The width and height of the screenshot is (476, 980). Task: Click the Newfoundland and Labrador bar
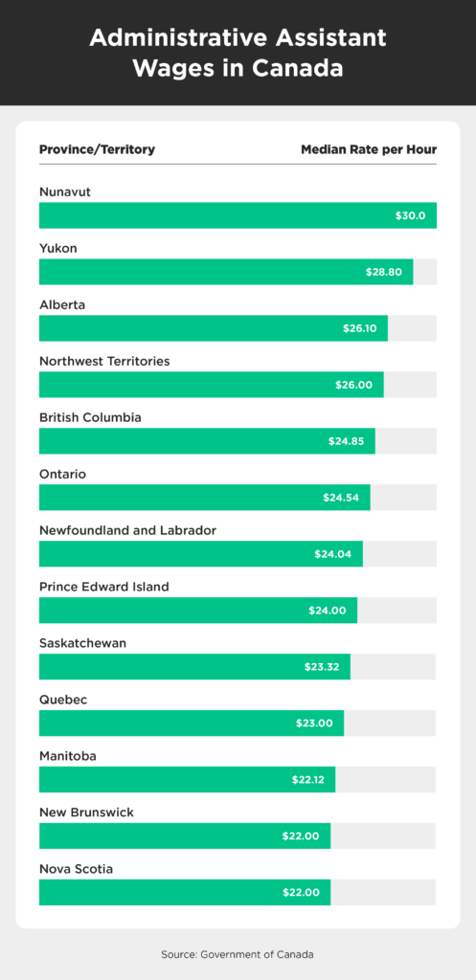201,554
